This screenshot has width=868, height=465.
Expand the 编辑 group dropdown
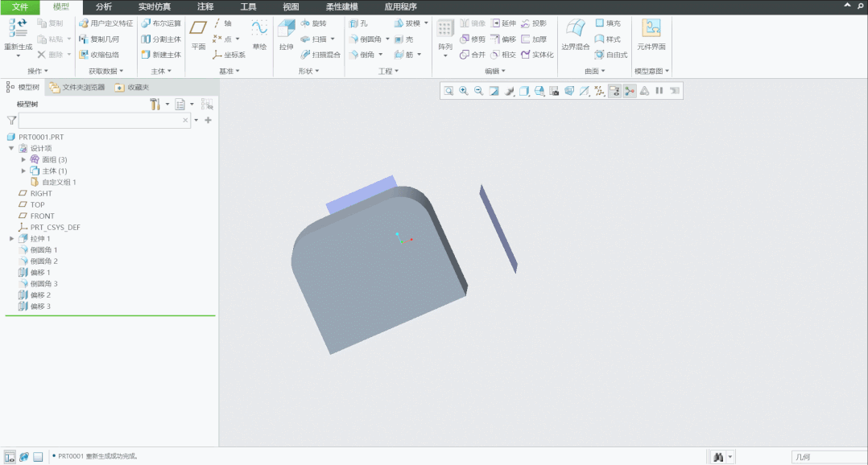point(495,71)
